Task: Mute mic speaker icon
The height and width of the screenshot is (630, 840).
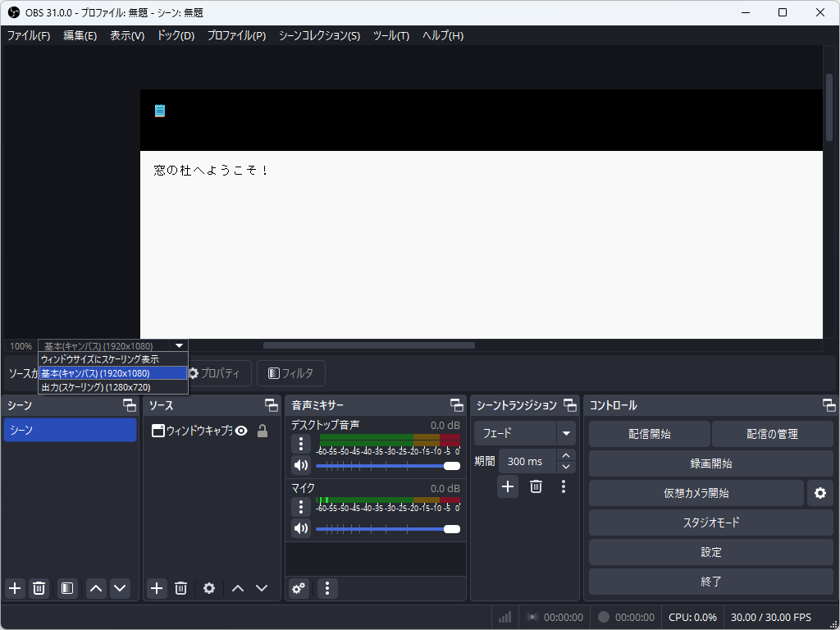Action: click(301, 528)
